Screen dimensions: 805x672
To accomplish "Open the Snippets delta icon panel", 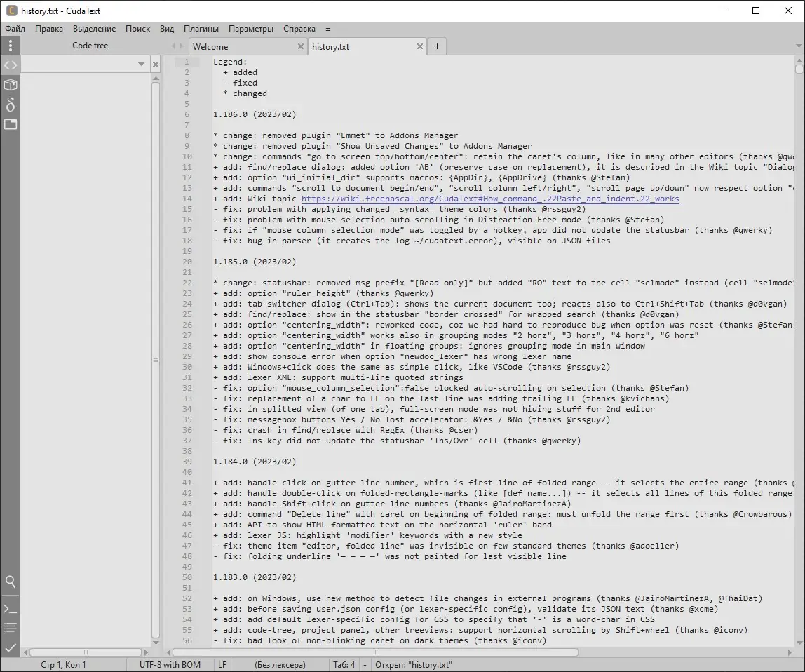I will click(x=11, y=105).
